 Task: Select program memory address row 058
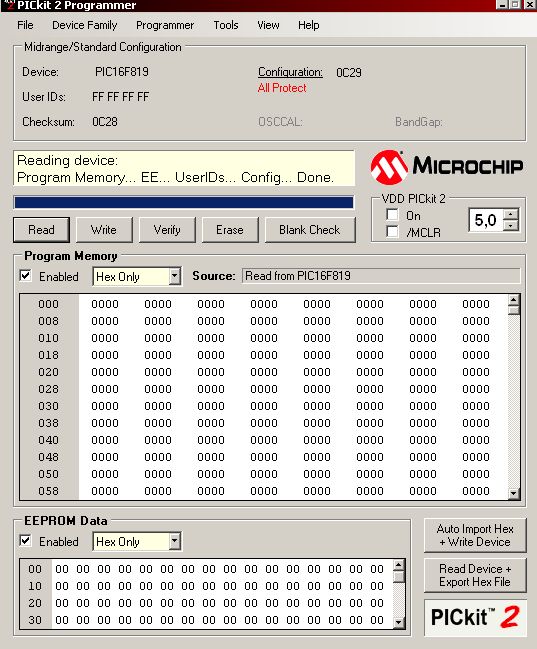(48, 491)
